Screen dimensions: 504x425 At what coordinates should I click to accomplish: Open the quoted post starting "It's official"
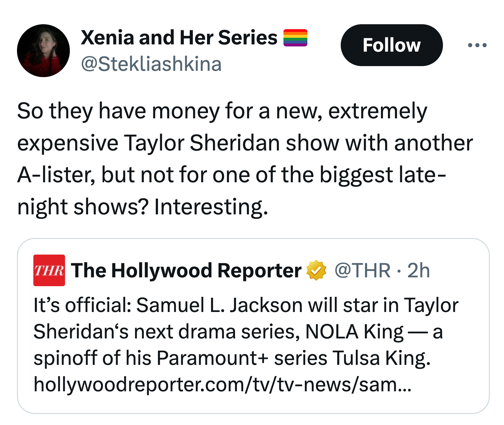253,326
